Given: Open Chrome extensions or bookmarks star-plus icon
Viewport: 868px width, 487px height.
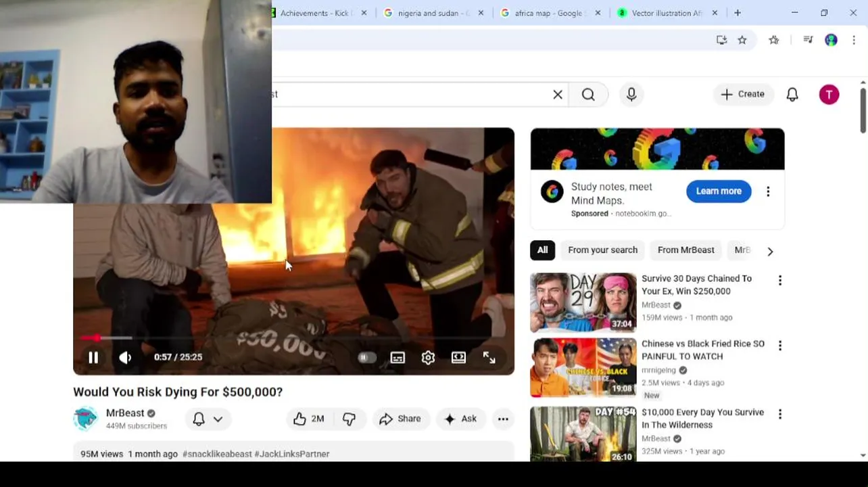Looking at the screenshot, I should click(774, 40).
